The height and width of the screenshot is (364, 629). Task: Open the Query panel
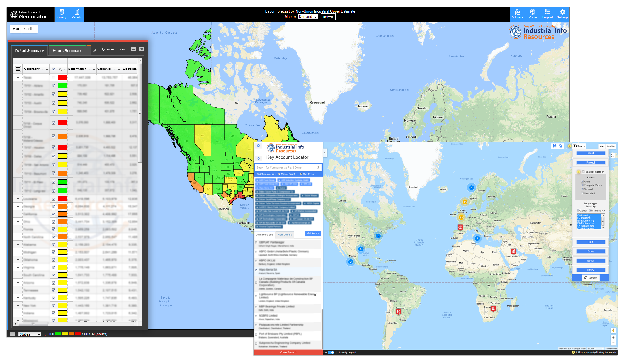coord(62,14)
